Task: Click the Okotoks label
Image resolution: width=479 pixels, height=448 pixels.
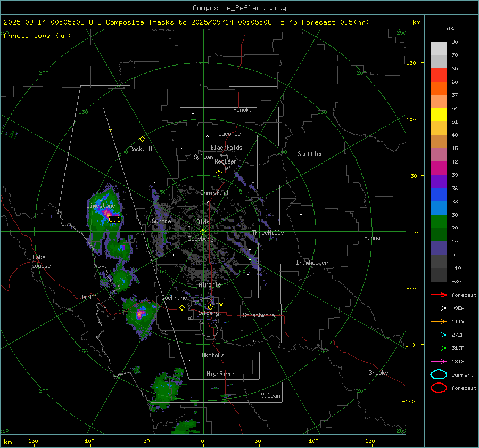Action: click(x=213, y=355)
